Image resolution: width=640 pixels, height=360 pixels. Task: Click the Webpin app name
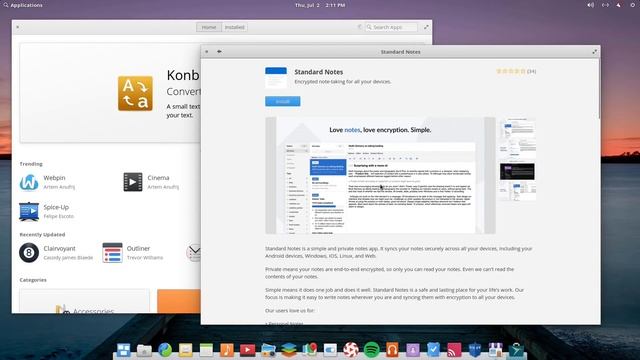(x=54, y=178)
